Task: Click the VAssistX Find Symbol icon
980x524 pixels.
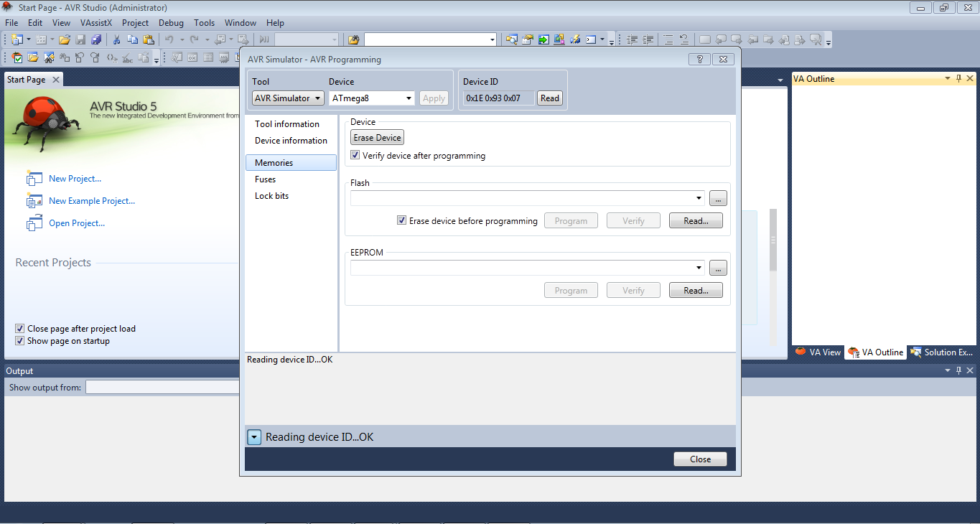Action: (48, 57)
